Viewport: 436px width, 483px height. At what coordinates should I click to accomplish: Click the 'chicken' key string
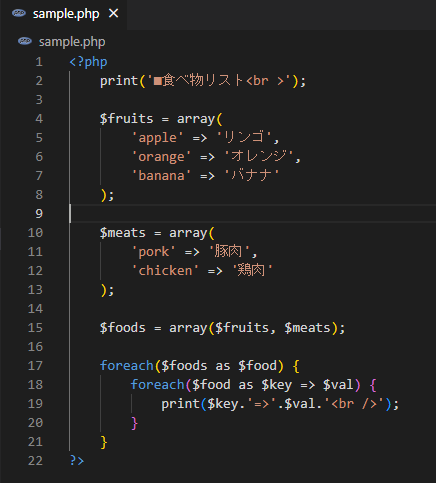165,271
